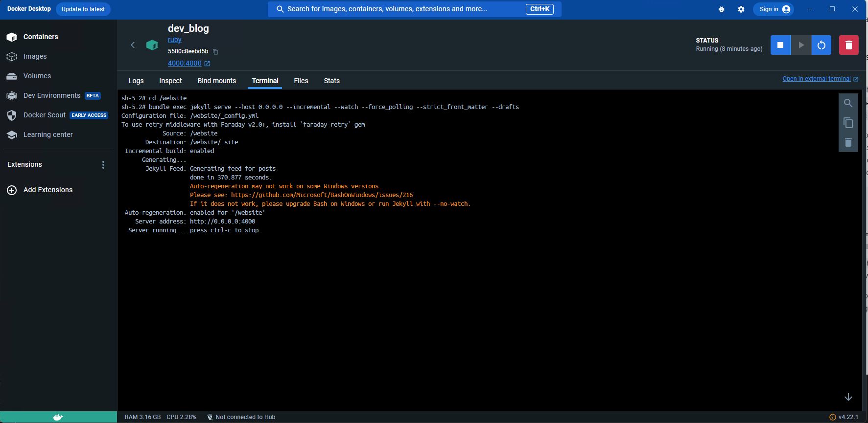868x423 pixels.
Task: Switch to the Stats tab
Action: pos(332,81)
